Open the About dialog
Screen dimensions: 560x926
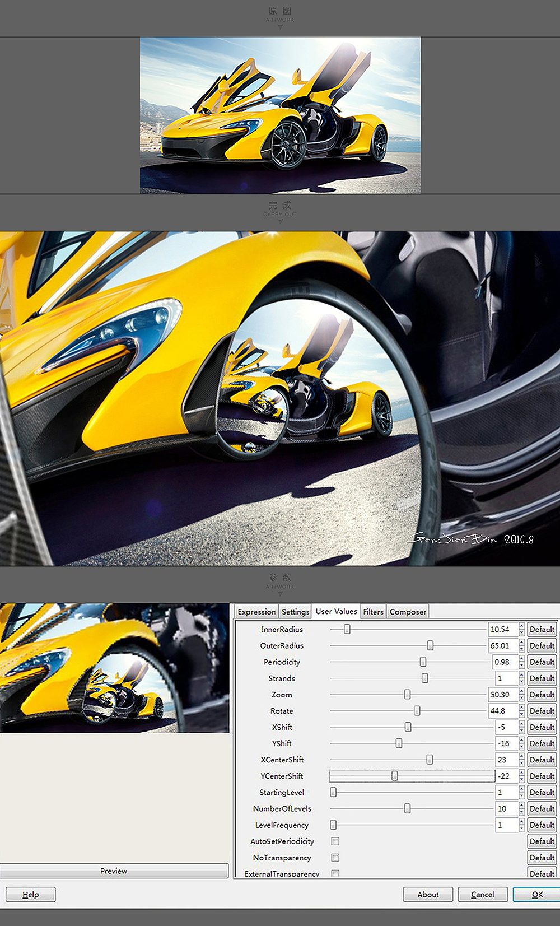pos(428,895)
